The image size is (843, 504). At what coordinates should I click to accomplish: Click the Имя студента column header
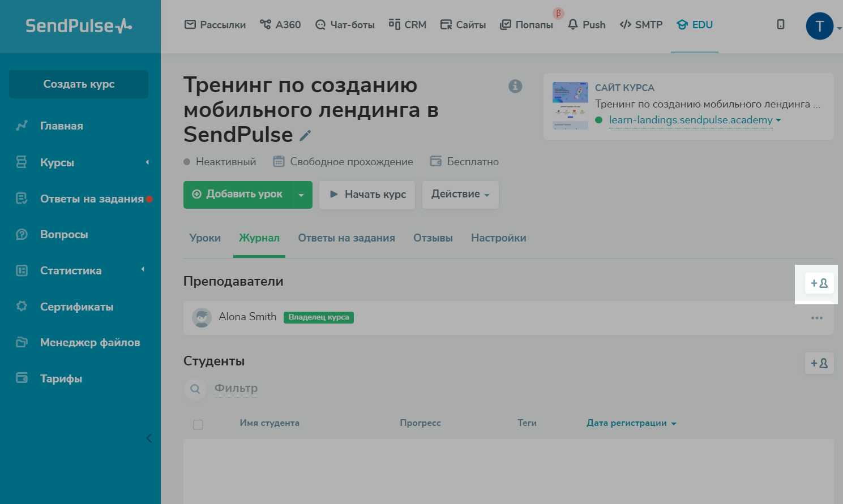click(x=269, y=423)
